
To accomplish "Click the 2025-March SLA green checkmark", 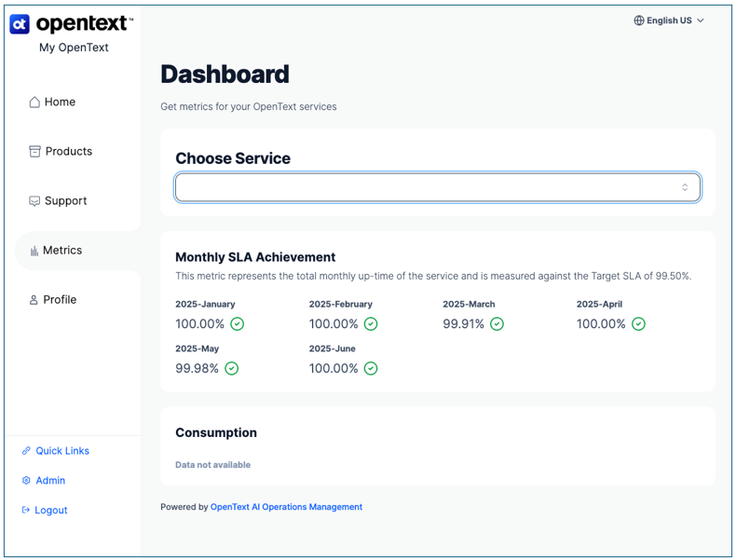I will [x=497, y=324].
